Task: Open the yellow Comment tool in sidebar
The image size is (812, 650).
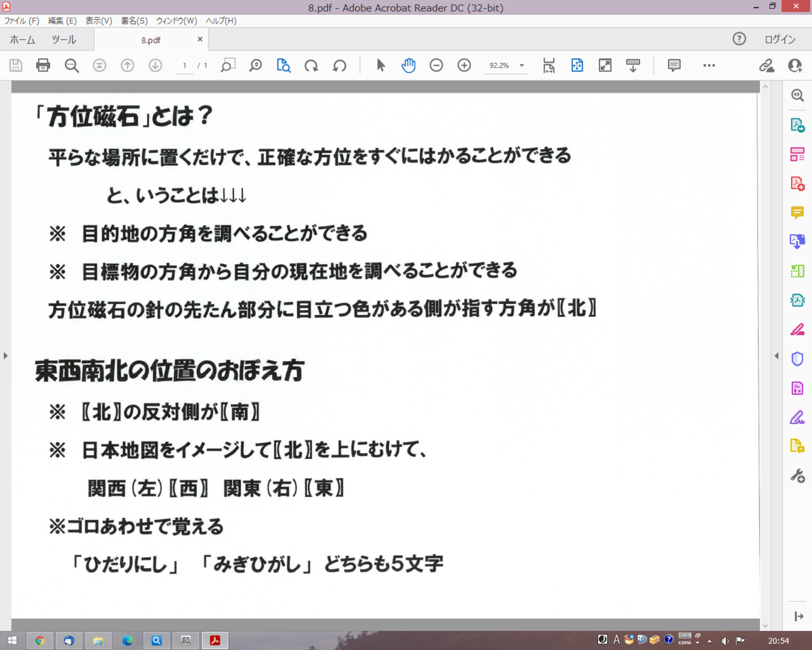Action: pyautogui.click(x=797, y=213)
